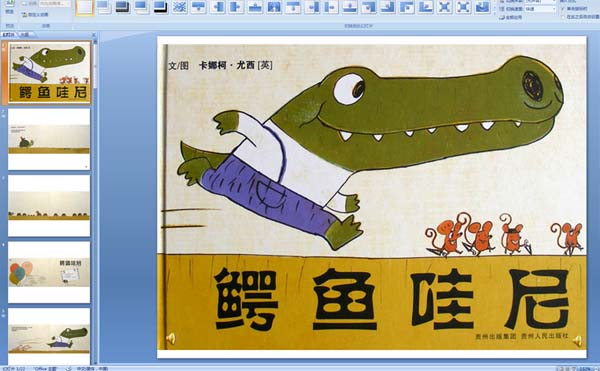Viewport: 600px width, 371px height.
Task: Open the Custom Animation pane
Action: coord(35,15)
